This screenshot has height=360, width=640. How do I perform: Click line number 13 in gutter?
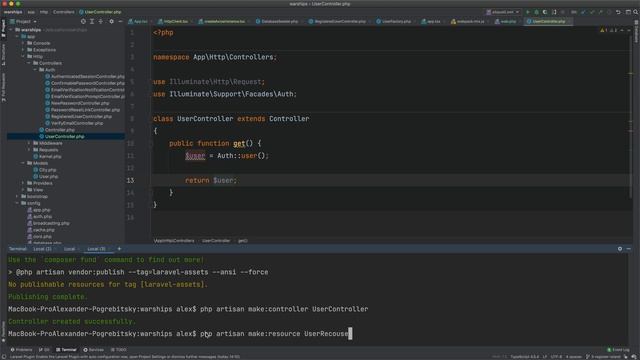click(x=130, y=180)
